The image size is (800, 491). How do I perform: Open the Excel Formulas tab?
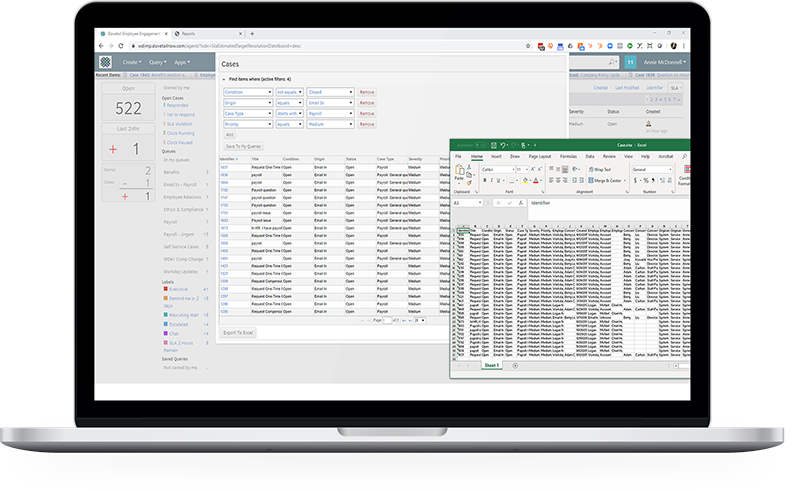click(568, 156)
